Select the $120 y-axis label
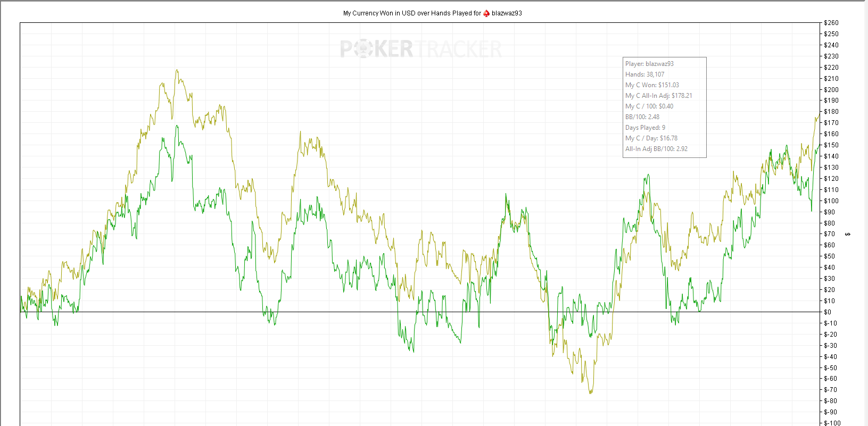 point(831,179)
